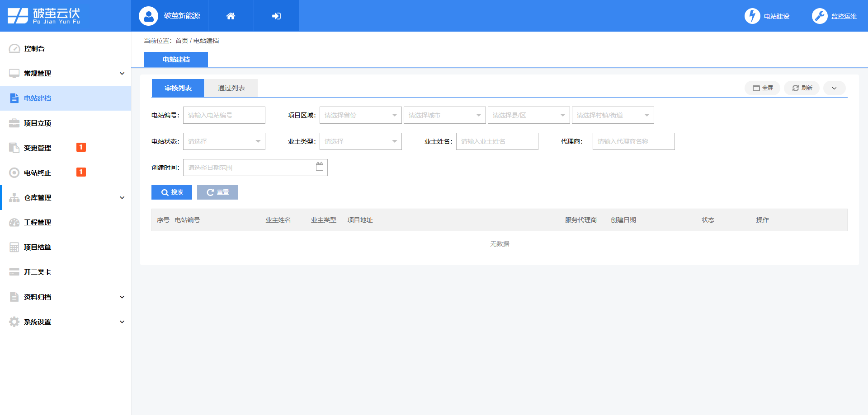Open the 电站建设 section in top bar
868x415 pixels.
point(767,15)
